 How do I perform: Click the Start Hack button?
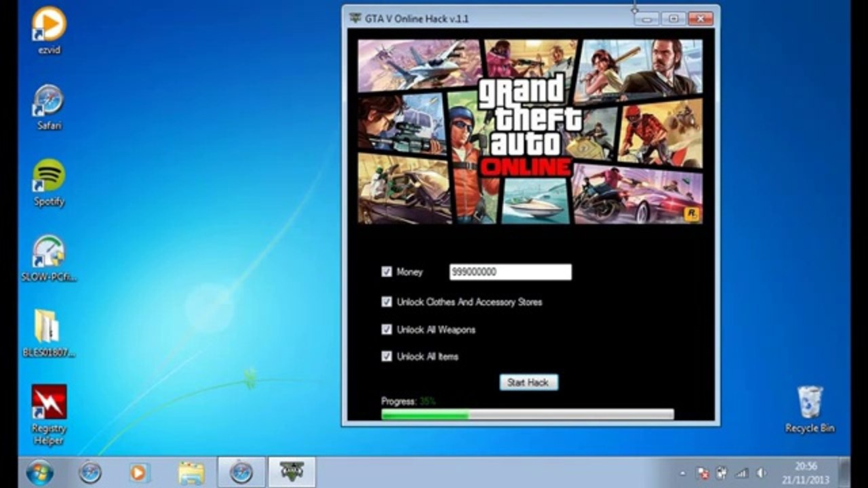(x=529, y=382)
